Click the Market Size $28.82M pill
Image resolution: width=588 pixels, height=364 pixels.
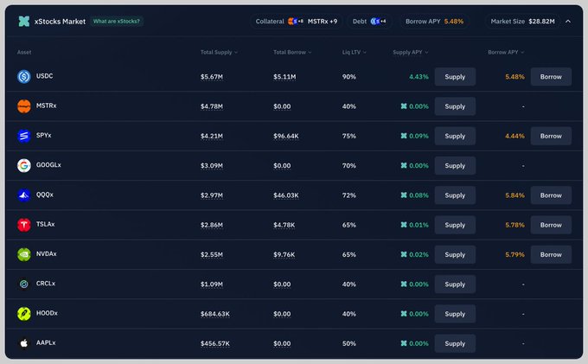tap(522, 22)
